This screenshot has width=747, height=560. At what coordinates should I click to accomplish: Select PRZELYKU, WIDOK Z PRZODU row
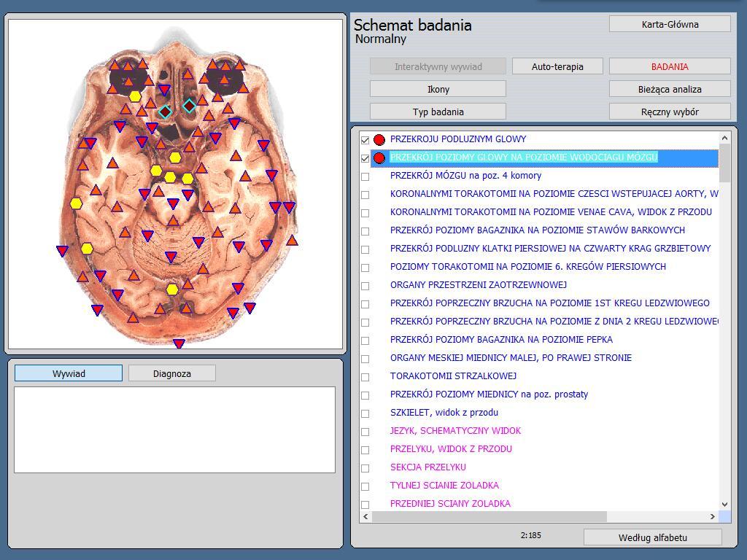pos(451,449)
